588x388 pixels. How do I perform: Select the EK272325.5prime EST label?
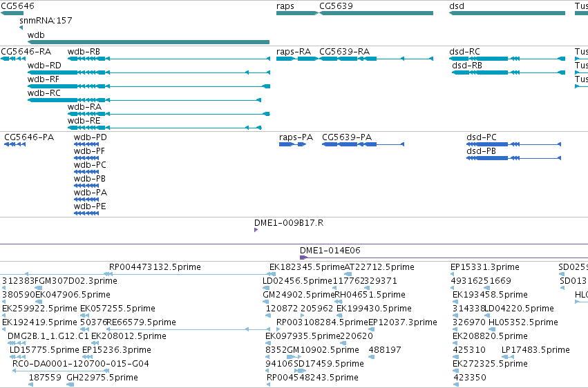coord(490,364)
